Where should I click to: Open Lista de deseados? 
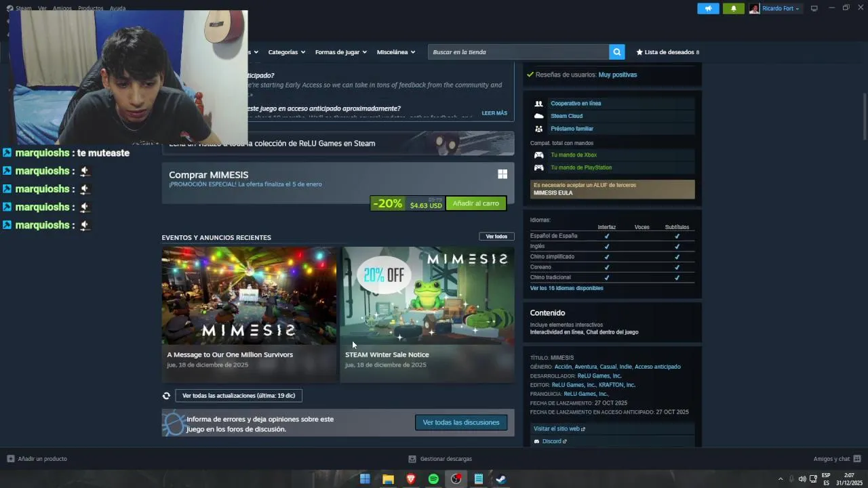(668, 52)
